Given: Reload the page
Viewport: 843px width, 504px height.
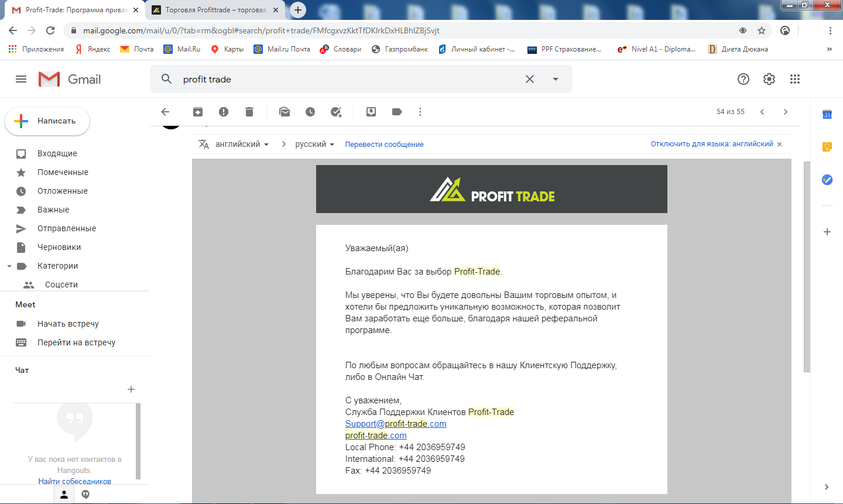Looking at the screenshot, I should (50, 30).
